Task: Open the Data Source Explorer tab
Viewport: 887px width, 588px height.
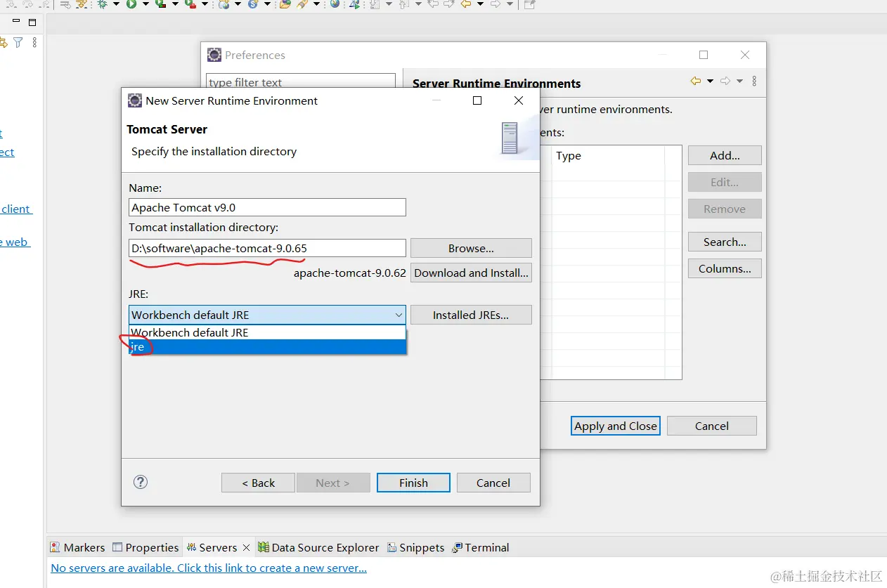Action: (x=318, y=547)
